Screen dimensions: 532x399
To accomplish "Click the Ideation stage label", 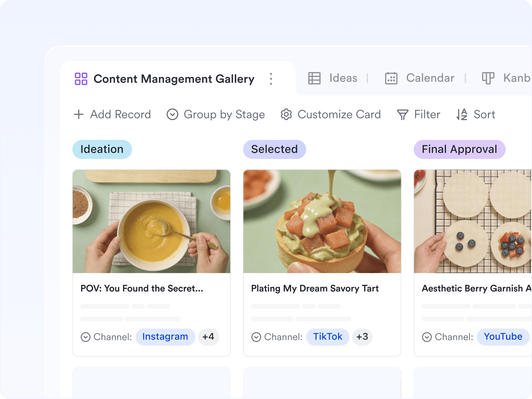I will tap(102, 149).
